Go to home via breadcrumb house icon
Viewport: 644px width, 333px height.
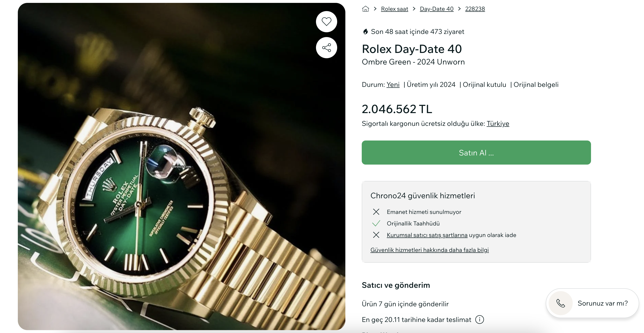(x=365, y=9)
